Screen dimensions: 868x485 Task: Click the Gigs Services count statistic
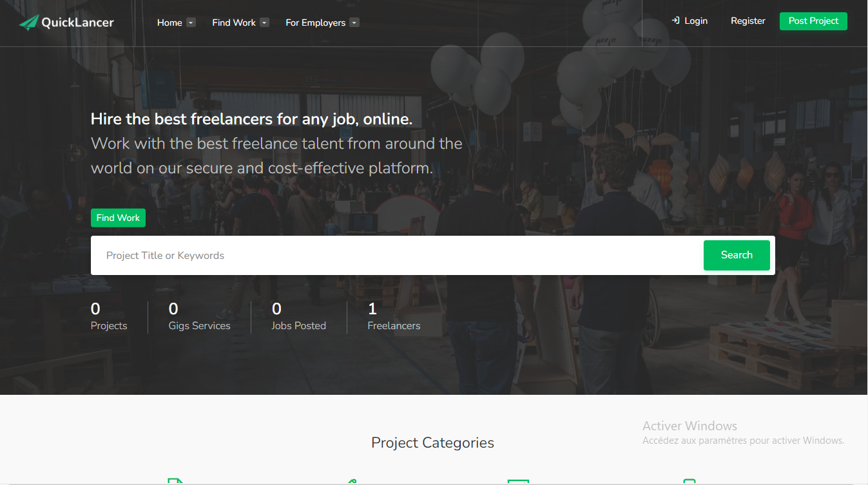click(x=199, y=318)
